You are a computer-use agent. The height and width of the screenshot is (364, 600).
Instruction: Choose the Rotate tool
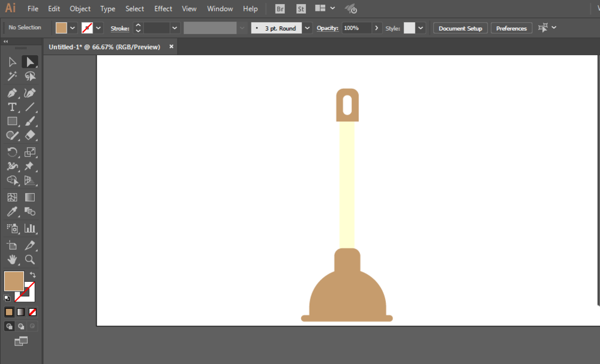[x=12, y=152]
